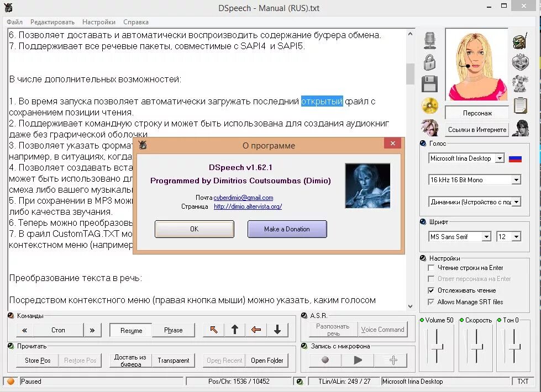The image size is (541, 392).
Task: Open the cyberdimio@gmail.com email link
Action: (243, 198)
